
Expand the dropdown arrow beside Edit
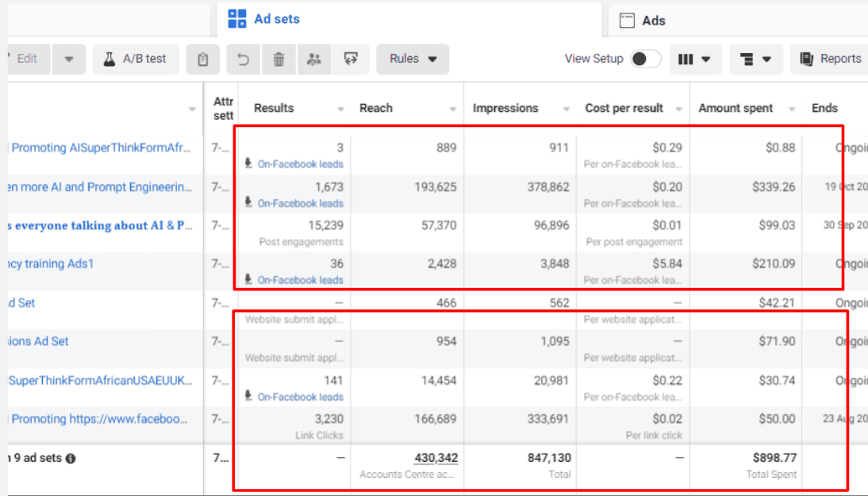69,59
